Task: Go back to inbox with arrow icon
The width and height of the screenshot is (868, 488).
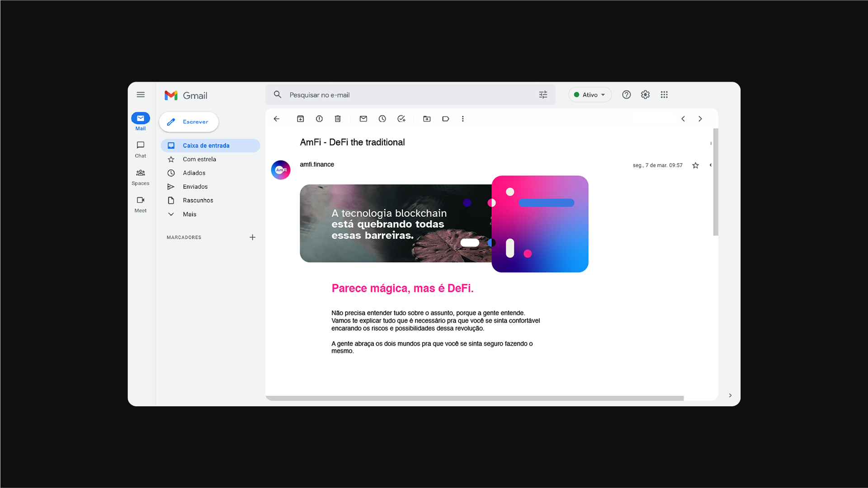Action: (277, 119)
